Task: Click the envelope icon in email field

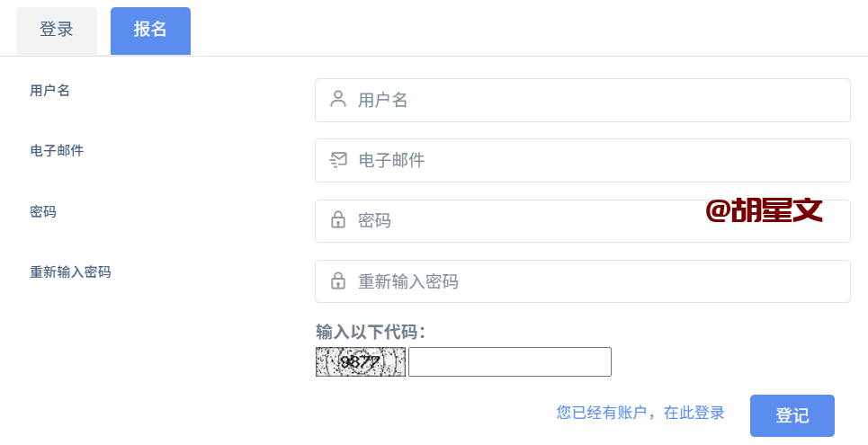Action: pyautogui.click(x=338, y=160)
